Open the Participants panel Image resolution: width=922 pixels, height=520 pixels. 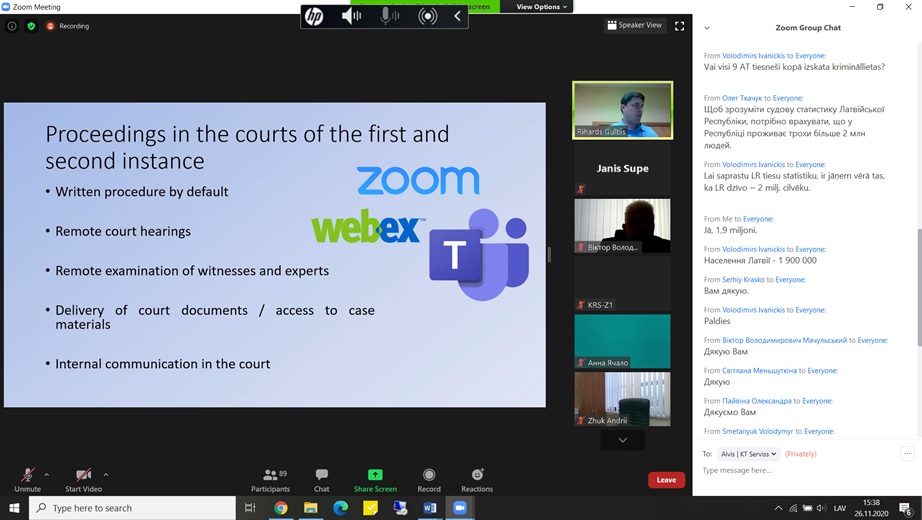coord(270,479)
